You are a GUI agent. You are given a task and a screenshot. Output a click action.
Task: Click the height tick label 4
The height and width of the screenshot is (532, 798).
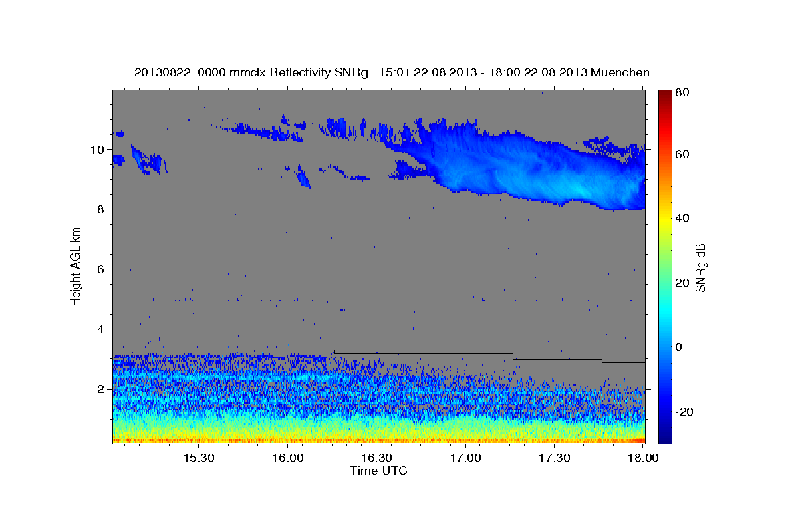coord(102,329)
